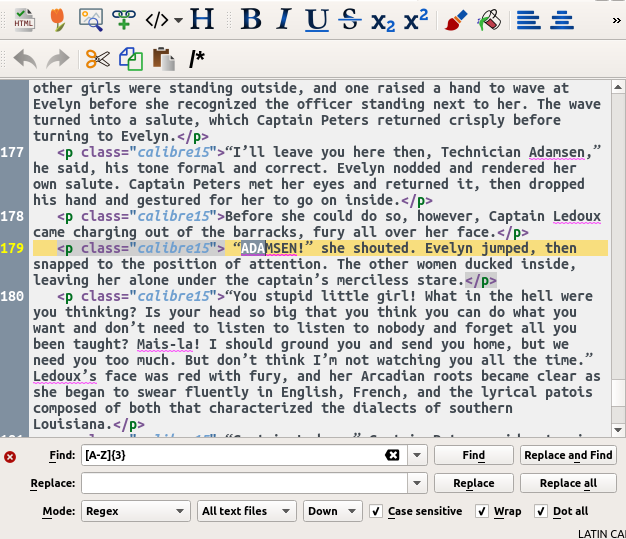Click line number 180 in gutter
626x539 pixels.
tap(12, 296)
